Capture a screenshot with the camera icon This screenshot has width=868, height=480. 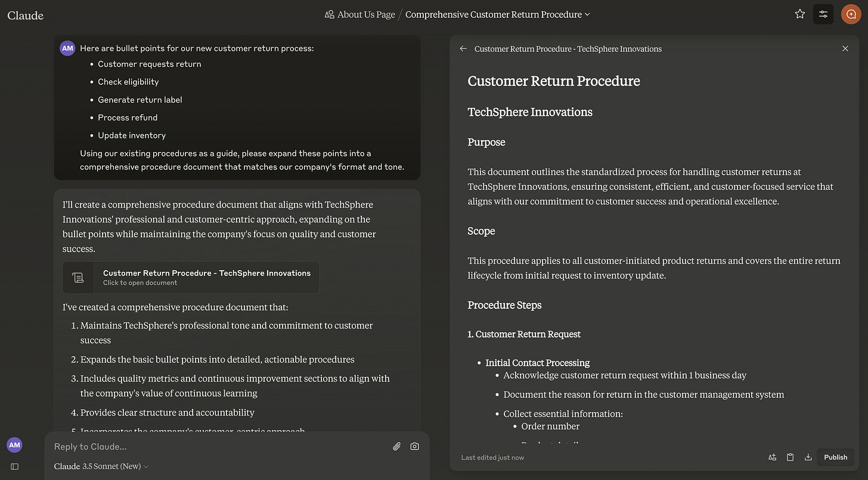click(415, 447)
